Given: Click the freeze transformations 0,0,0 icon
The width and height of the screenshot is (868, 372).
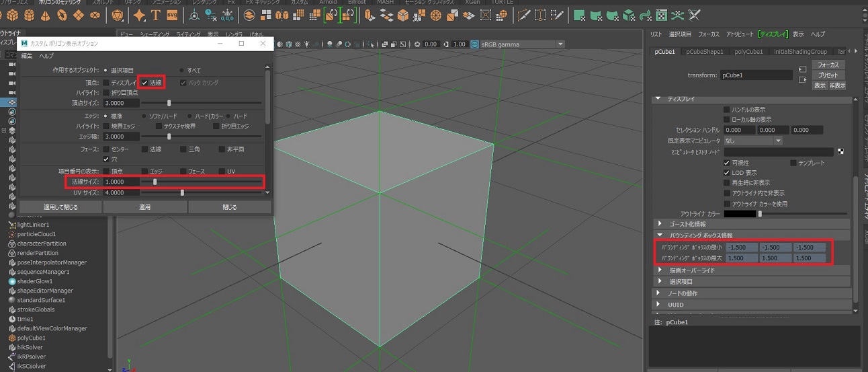Looking at the screenshot, I should click(227, 15).
